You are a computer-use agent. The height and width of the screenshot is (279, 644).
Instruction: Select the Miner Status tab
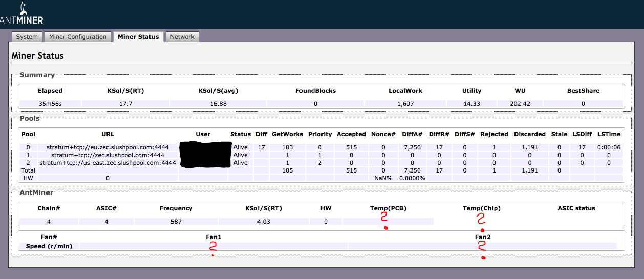[138, 37]
